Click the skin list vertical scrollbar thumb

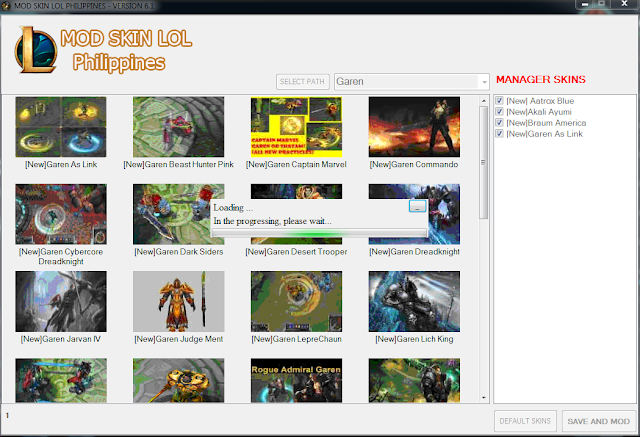(x=484, y=162)
